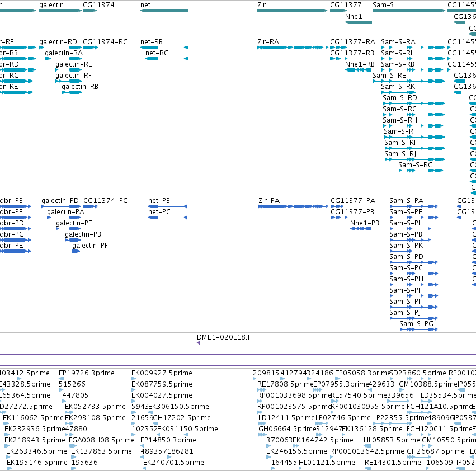Viewport: 476px width, 471px height.
Task: Select protein Sam-S-PG
Action: coord(419,329)
